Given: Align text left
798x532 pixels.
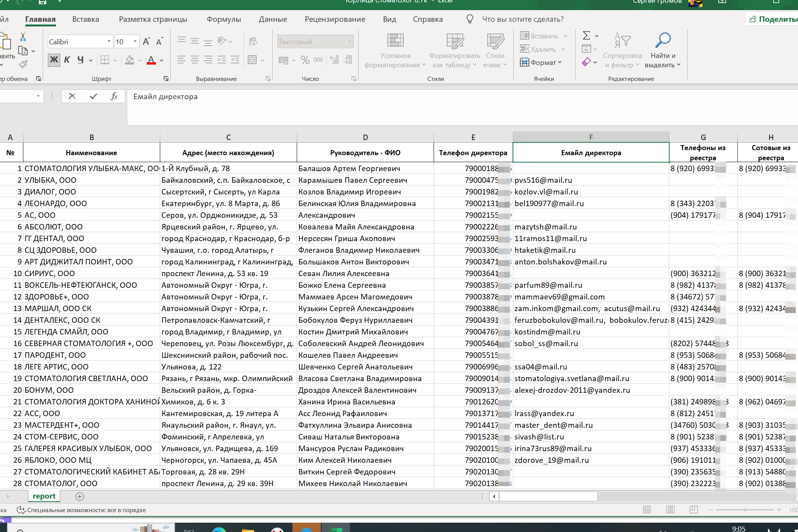Looking at the screenshot, I should pos(181,59).
